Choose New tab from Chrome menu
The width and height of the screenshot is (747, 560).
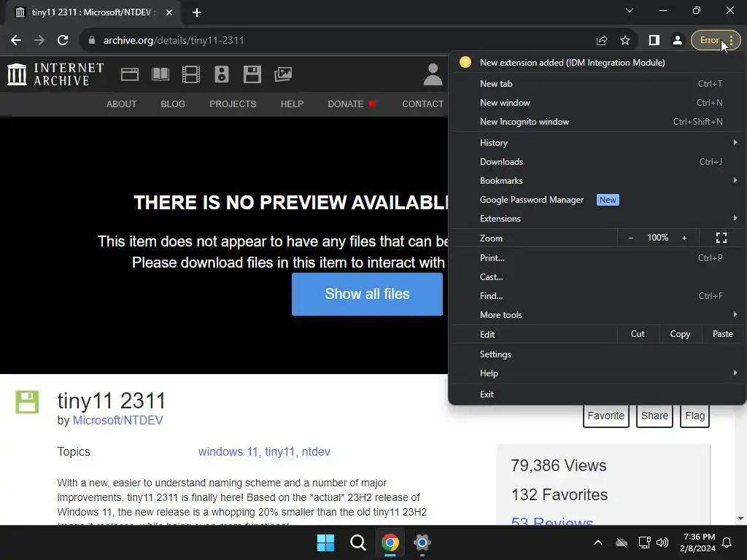click(x=598, y=84)
